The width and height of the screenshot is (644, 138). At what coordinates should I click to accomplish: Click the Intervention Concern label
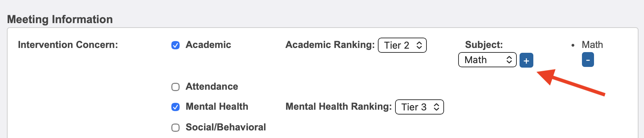click(x=68, y=45)
